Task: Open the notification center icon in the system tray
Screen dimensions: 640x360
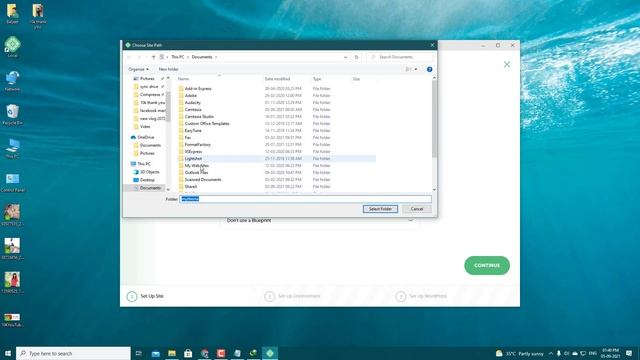Action: coord(629,353)
